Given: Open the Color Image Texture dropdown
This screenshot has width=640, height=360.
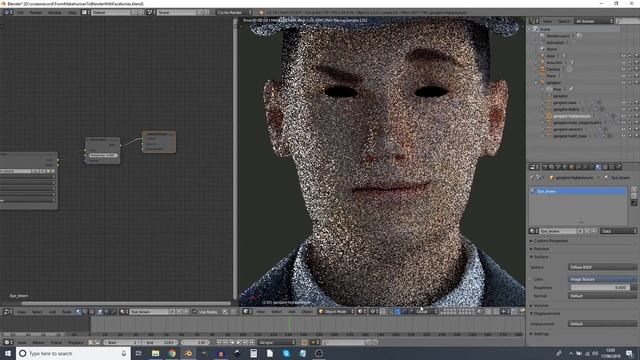Looking at the screenshot, I should tap(602, 279).
